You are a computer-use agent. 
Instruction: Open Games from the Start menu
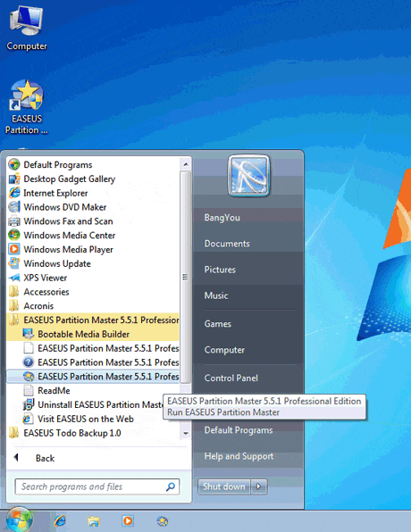(x=218, y=324)
